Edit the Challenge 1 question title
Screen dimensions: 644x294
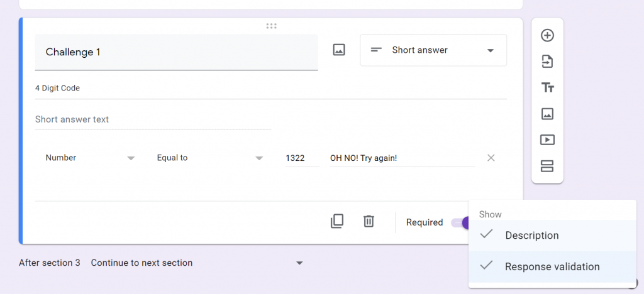pos(176,52)
